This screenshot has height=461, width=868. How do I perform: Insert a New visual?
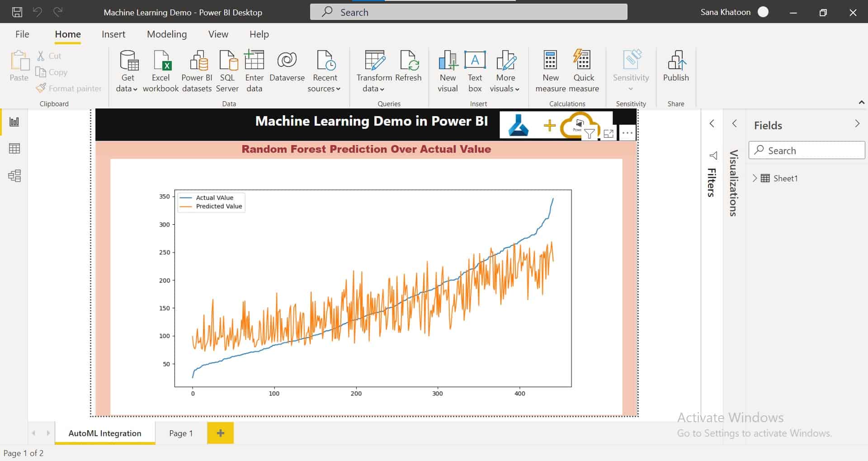[448, 71]
